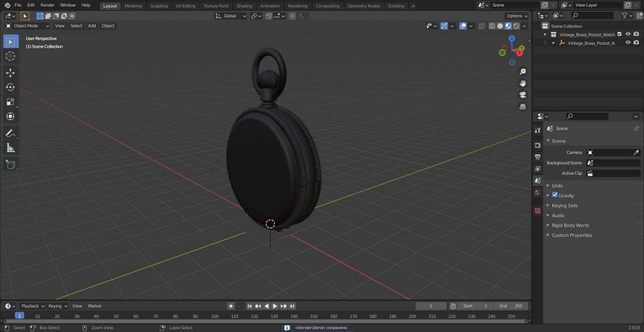Select the Annotate tool
This screenshot has height=332, width=644.
(x=10, y=133)
